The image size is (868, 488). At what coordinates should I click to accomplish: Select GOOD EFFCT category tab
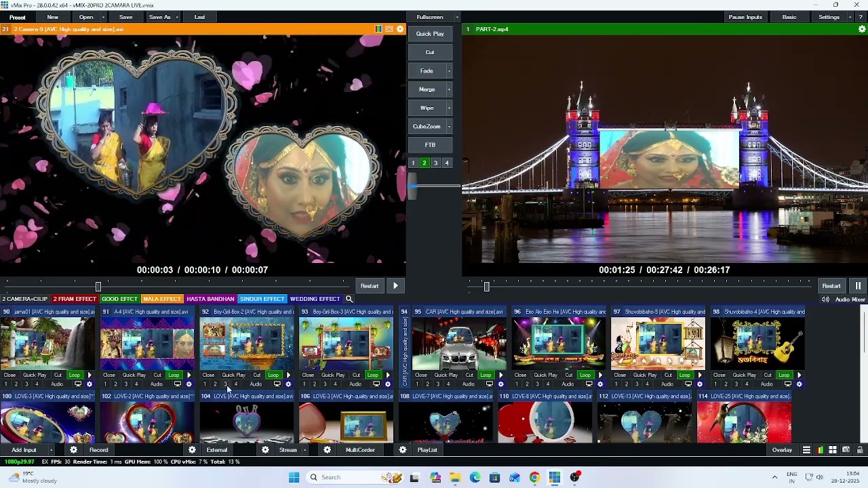click(x=119, y=299)
